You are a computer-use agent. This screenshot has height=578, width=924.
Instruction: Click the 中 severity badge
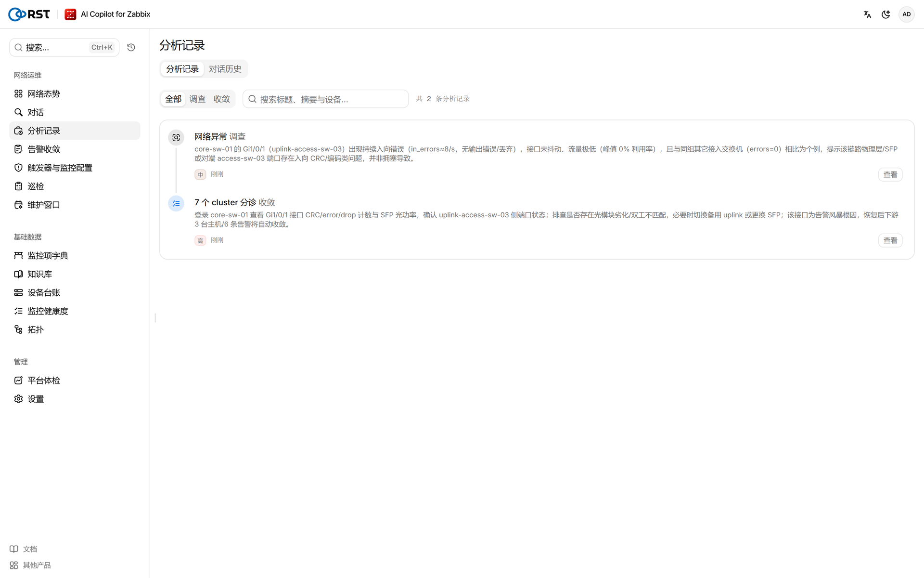coord(200,174)
